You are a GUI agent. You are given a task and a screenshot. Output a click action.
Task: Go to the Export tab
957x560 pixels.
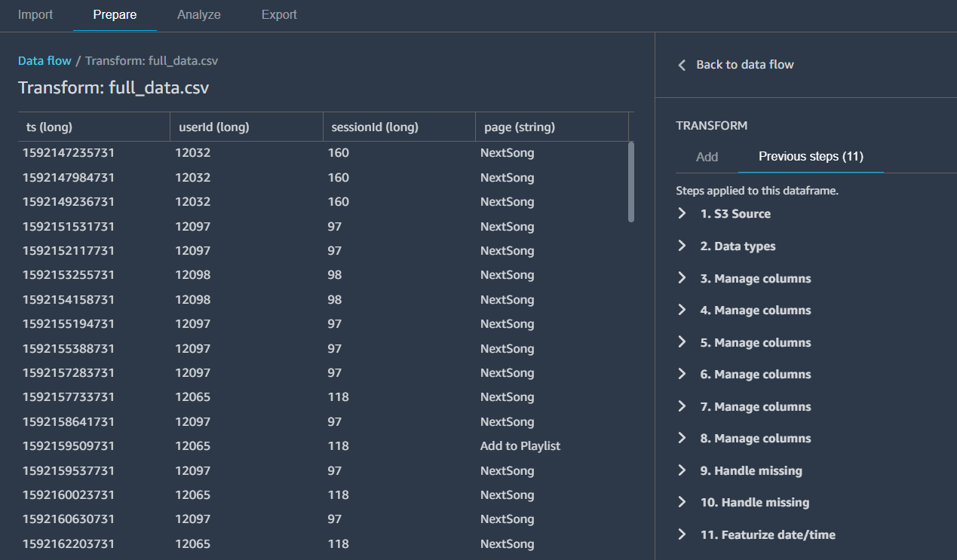tap(279, 14)
